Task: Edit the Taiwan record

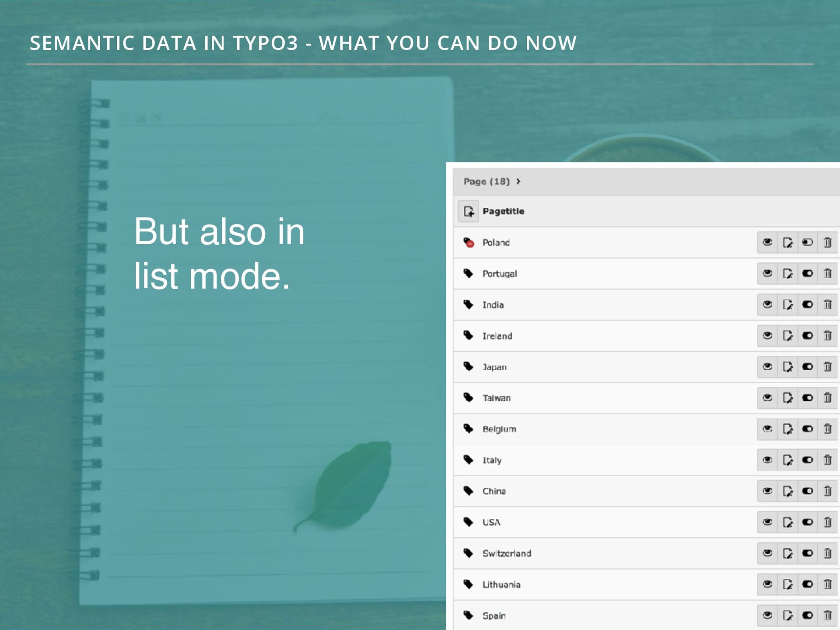Action: coord(787,398)
